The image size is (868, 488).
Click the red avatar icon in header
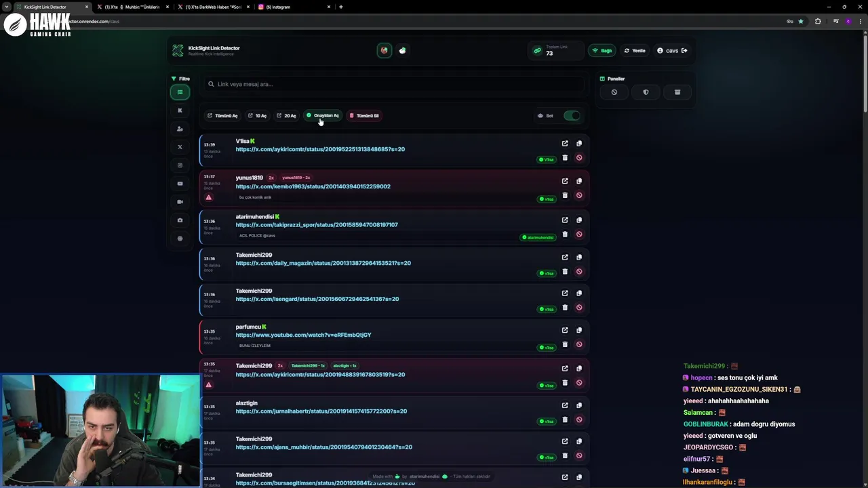pos(384,50)
